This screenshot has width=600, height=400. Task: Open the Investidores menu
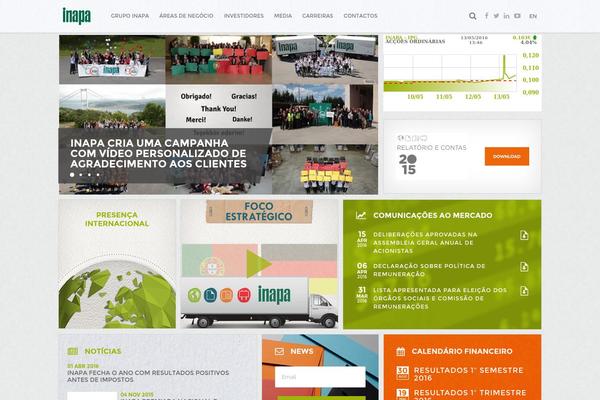pos(244,16)
